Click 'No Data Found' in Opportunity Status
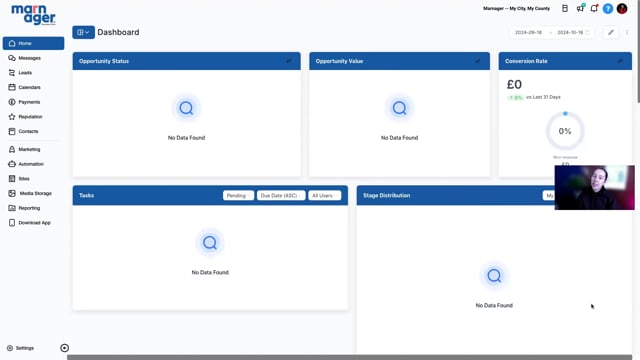Viewport: 640px width, 360px height. (x=187, y=138)
